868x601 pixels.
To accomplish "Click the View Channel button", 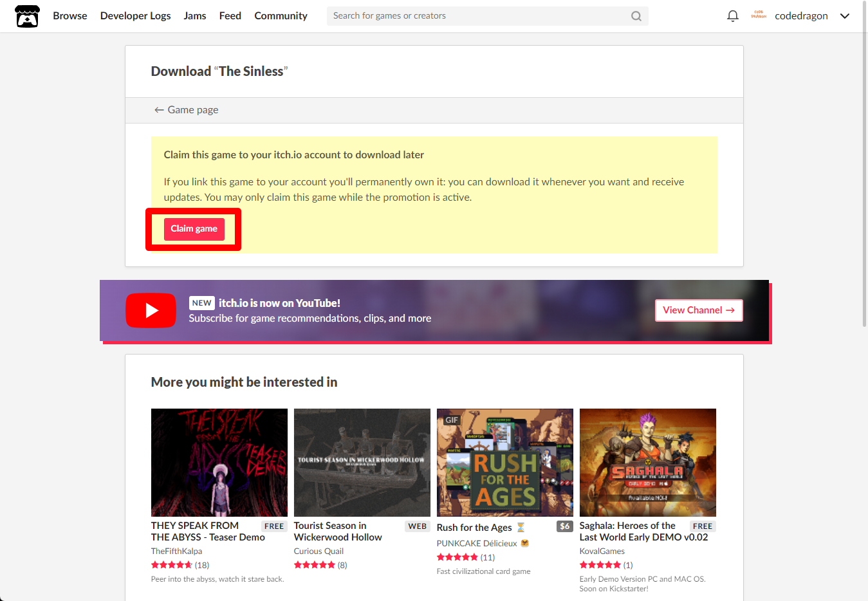I will [699, 310].
